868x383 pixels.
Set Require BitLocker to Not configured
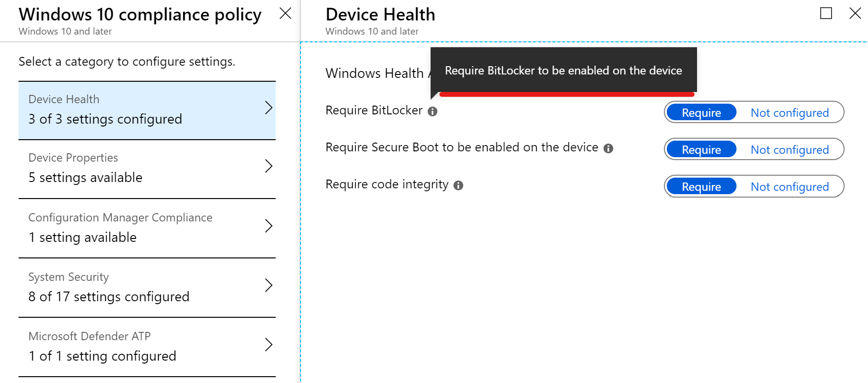pyautogui.click(x=790, y=112)
